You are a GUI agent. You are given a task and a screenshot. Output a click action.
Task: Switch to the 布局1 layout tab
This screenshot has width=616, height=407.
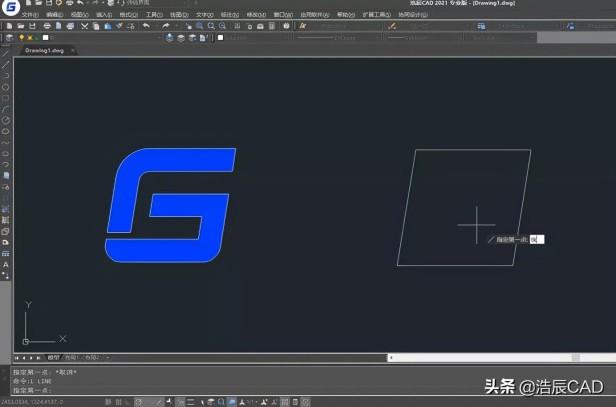[72, 358]
